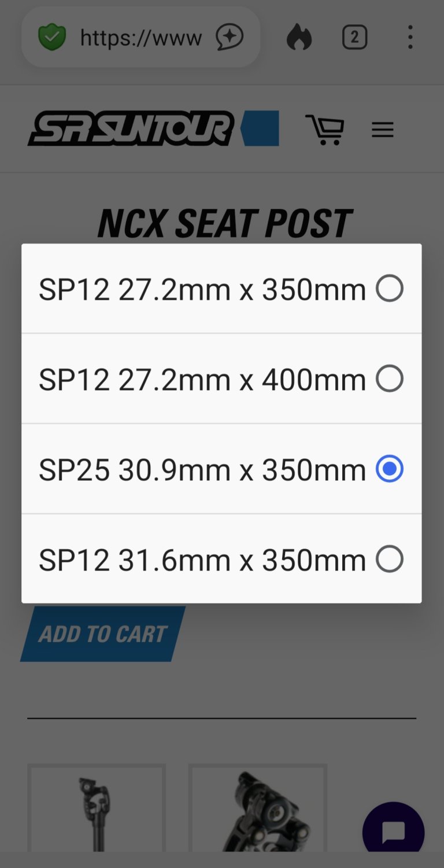The image size is (444, 868).
Task: Open the shopping cart icon
Action: point(325,129)
